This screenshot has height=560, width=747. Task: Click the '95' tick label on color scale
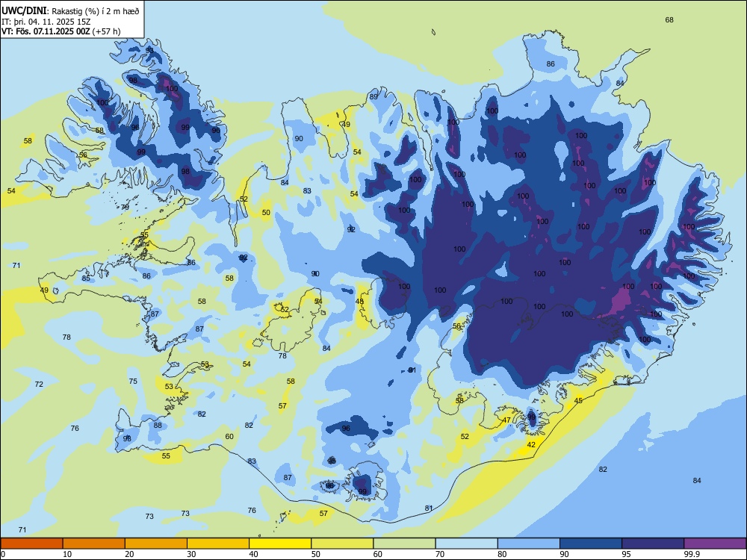click(627, 554)
